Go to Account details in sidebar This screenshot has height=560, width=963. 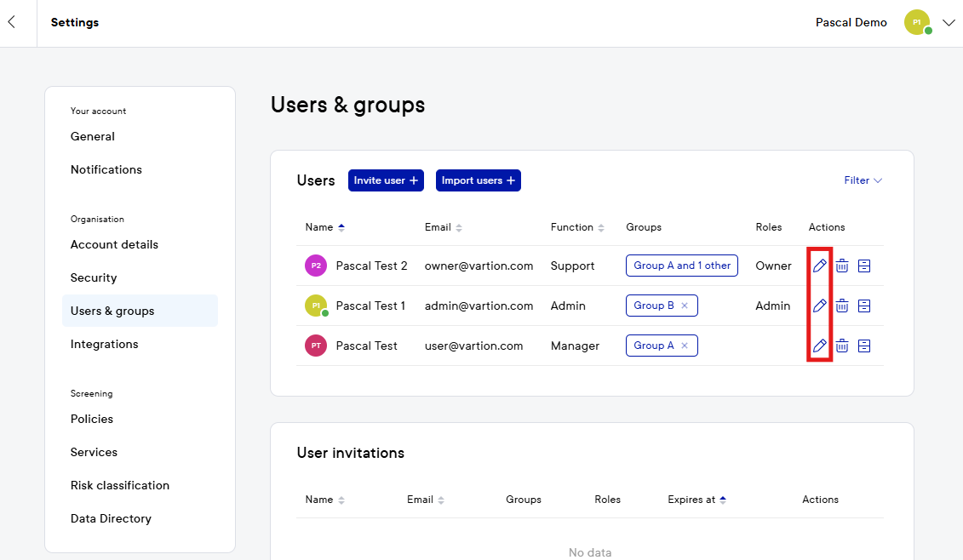click(114, 244)
